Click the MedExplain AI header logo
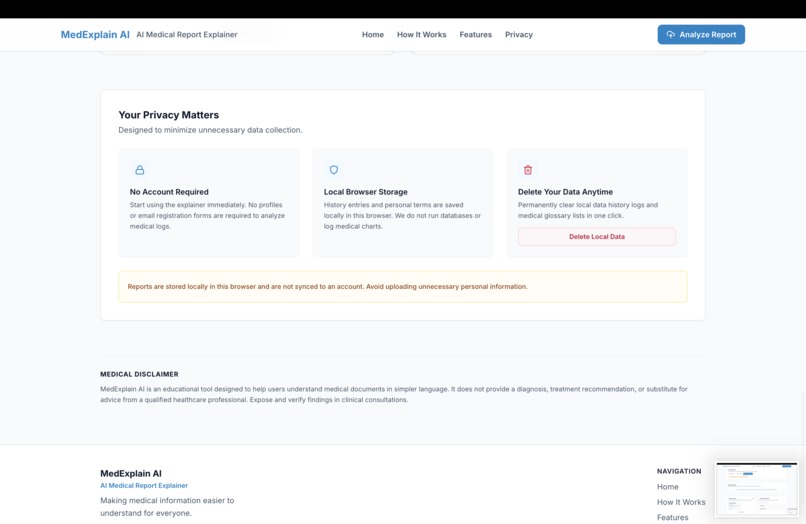 click(95, 34)
